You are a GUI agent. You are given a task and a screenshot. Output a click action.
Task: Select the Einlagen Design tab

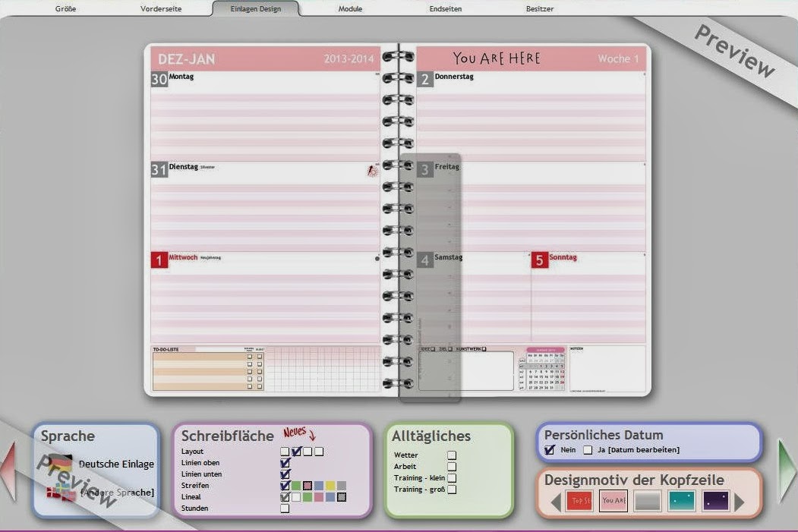click(255, 8)
